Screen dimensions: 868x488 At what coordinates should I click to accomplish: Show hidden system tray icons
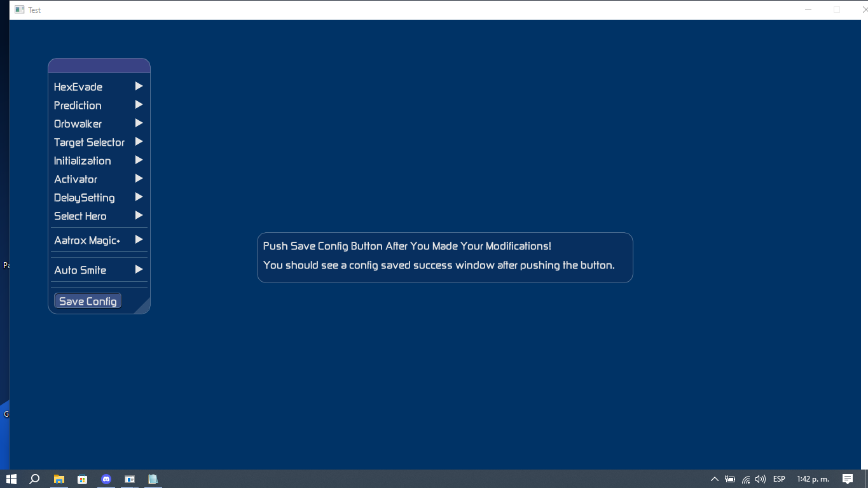point(714,479)
